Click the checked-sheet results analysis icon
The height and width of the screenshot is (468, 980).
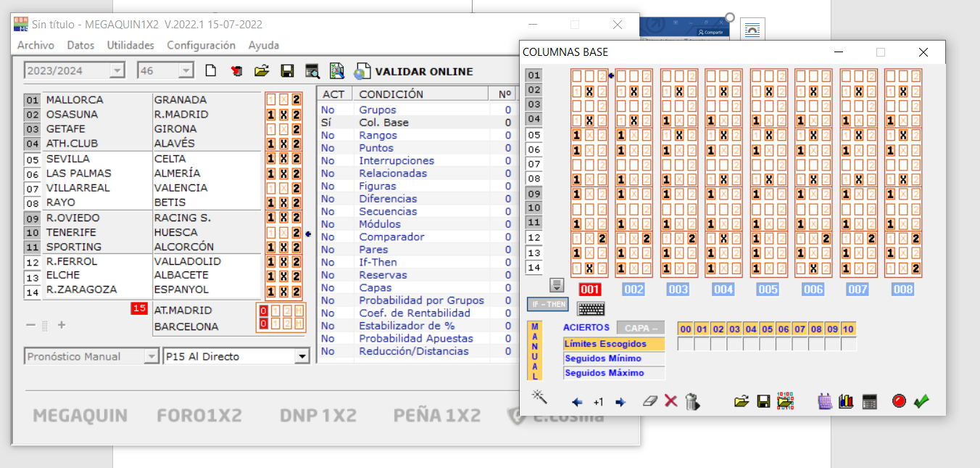click(x=337, y=71)
